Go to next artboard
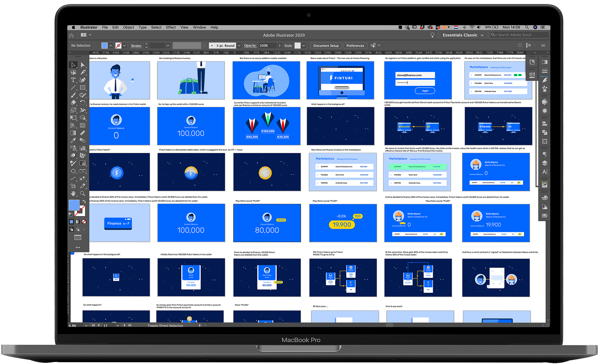Screen dimensions: 600x364 (x=125, y=325)
